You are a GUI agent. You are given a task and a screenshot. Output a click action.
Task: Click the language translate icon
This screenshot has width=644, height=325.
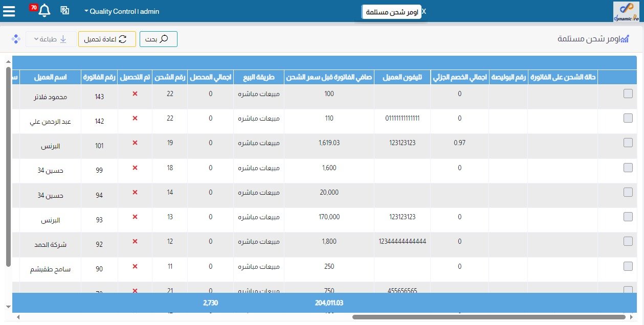[x=65, y=11]
